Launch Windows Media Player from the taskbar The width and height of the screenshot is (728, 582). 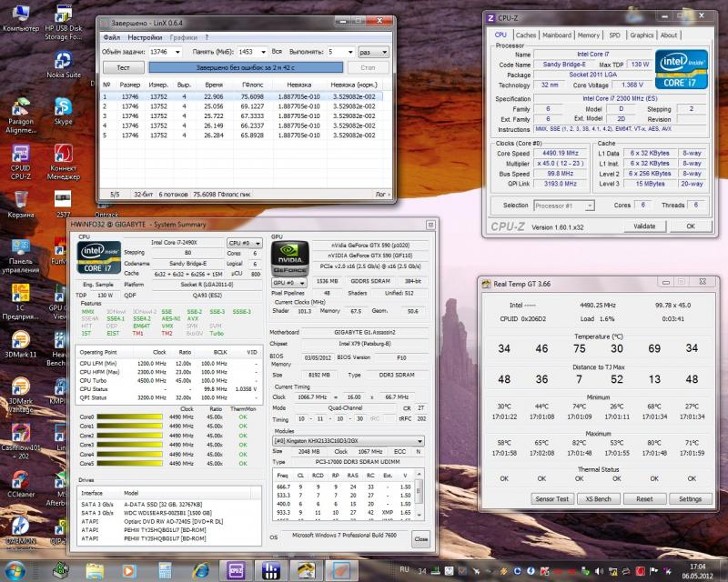[x=129, y=570]
